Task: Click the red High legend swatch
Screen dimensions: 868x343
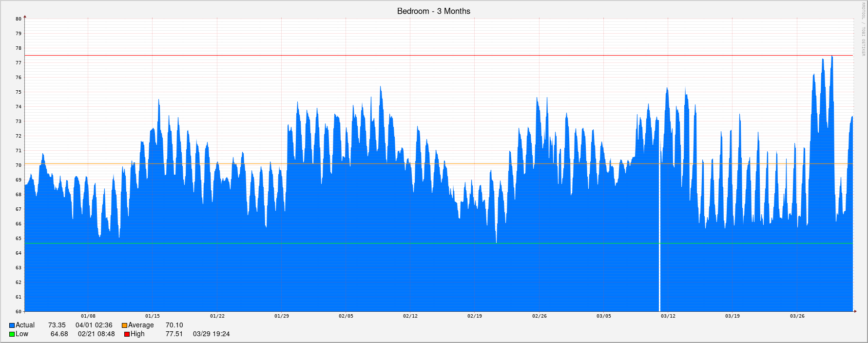Action: (127, 334)
